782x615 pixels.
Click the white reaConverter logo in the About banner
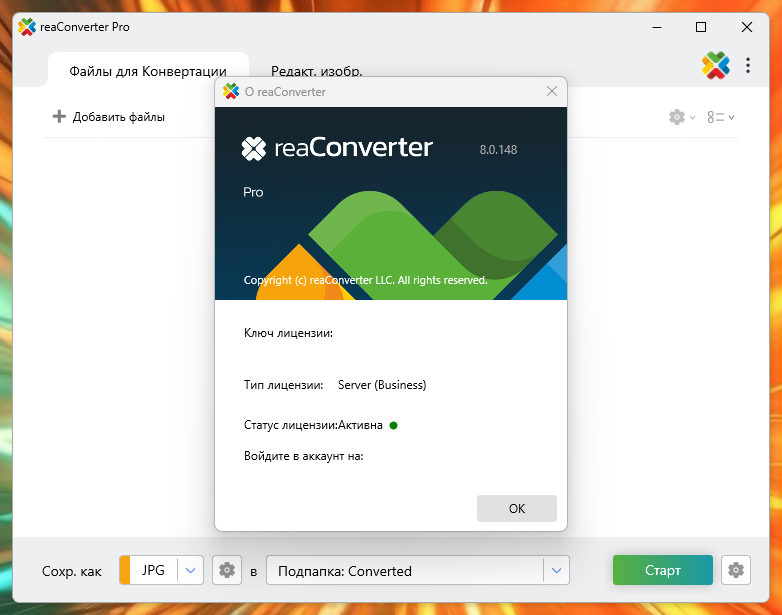pos(254,149)
